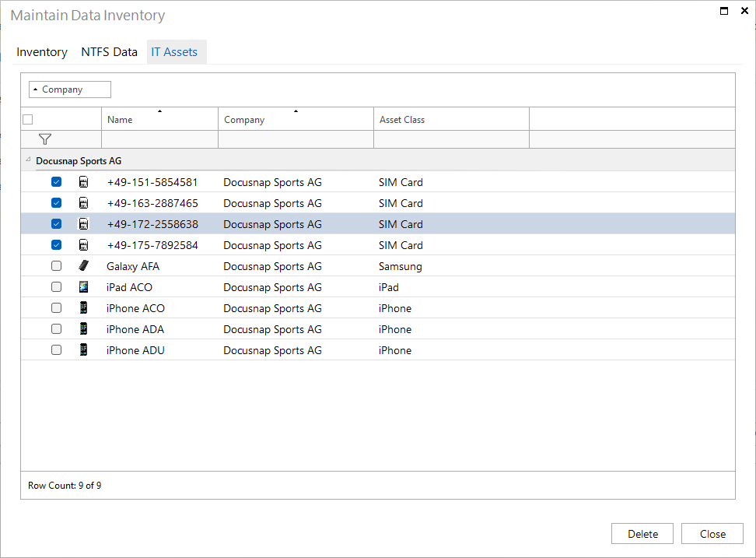Viewport: 756px width, 558px height.
Task: Check the iPhone ACO checkbox
Action: coord(57,307)
